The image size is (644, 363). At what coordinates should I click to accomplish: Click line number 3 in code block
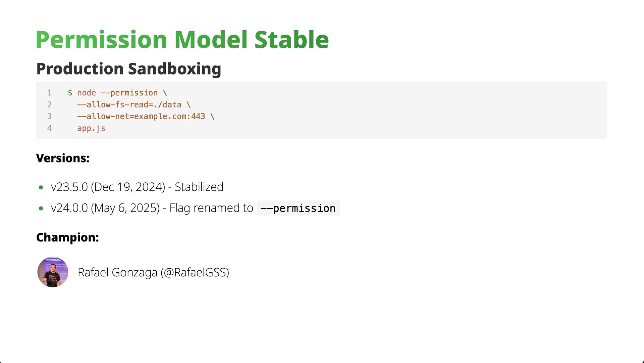(49, 117)
